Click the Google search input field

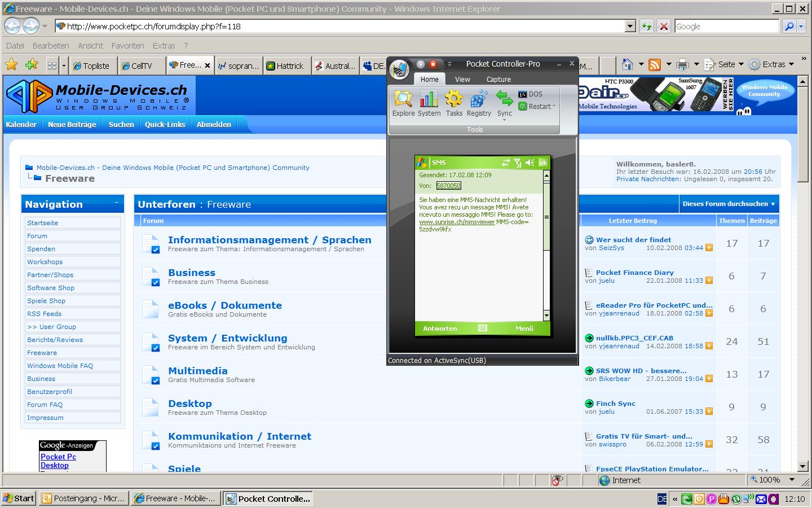click(x=727, y=26)
